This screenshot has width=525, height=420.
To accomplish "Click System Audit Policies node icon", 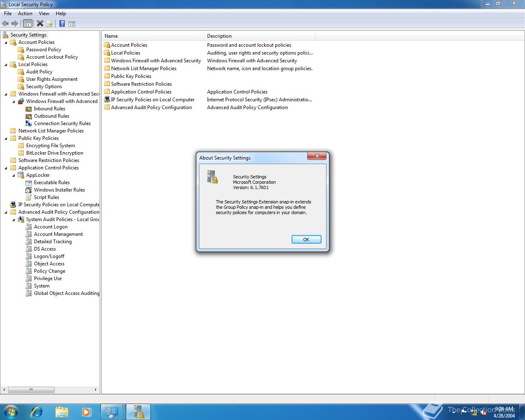I will click(x=21, y=219).
